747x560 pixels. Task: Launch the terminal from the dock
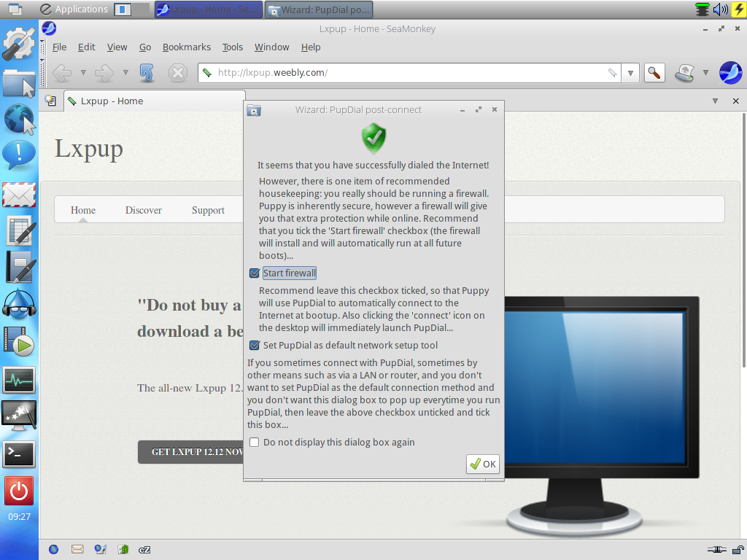19,454
